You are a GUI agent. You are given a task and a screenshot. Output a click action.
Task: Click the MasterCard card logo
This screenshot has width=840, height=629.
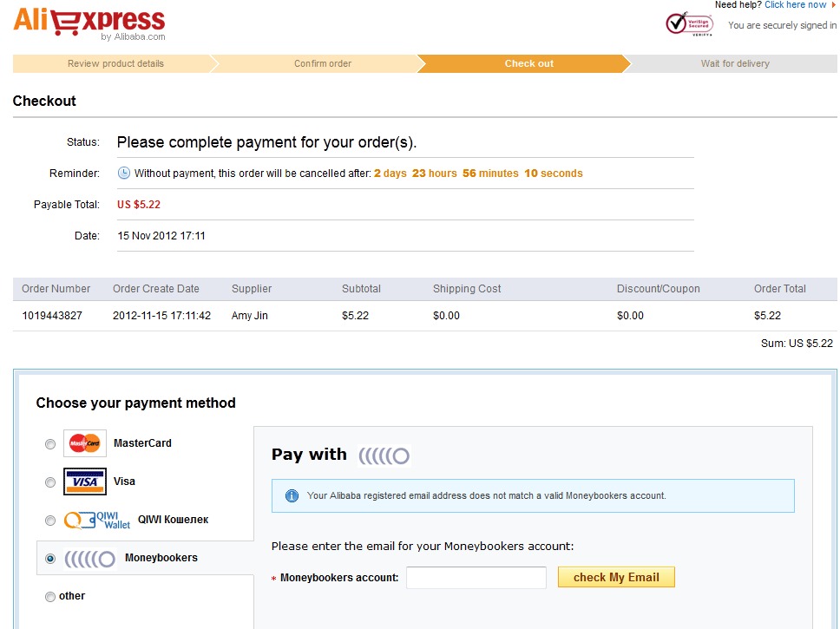pyautogui.click(x=85, y=443)
